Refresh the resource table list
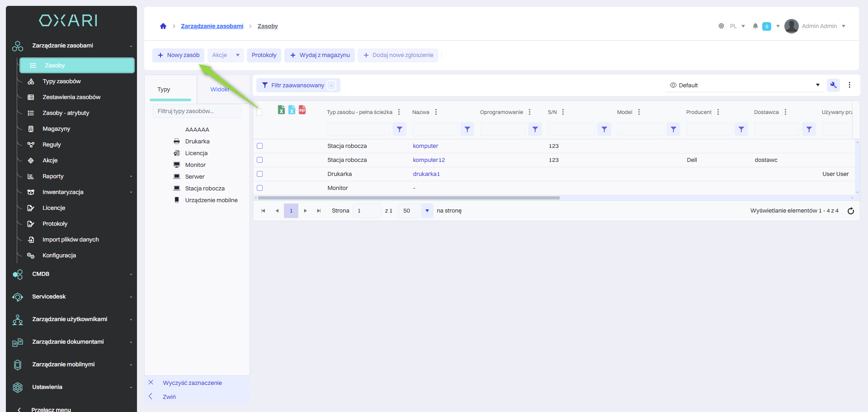Viewport: 868px width, 412px height. [x=850, y=211]
